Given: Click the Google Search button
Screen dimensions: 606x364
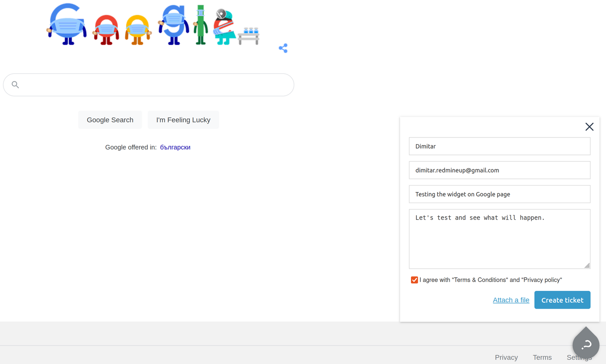Looking at the screenshot, I should (x=110, y=120).
